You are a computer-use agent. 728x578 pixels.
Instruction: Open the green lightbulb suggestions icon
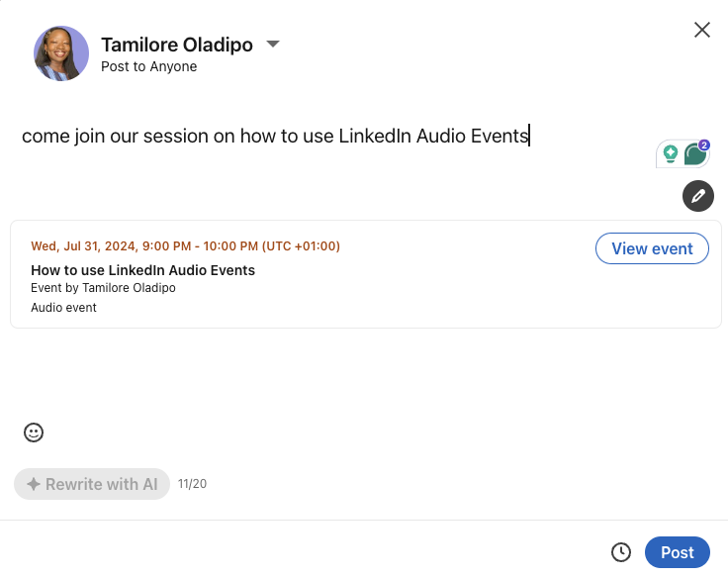(670, 153)
